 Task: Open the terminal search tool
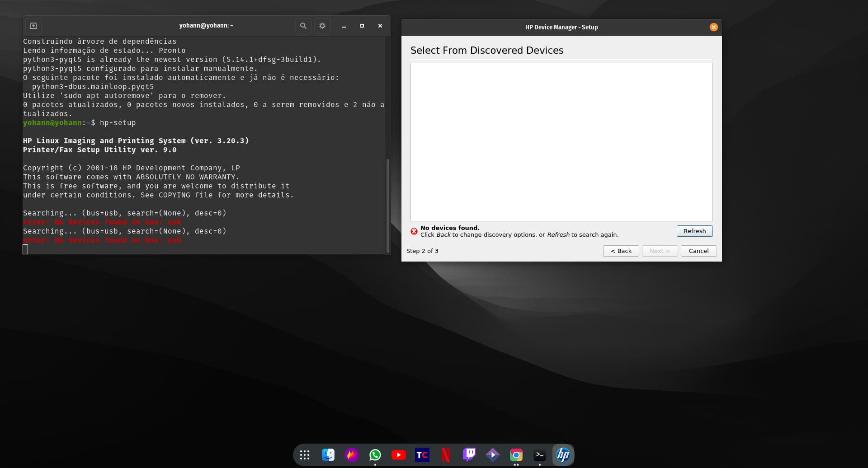303,26
